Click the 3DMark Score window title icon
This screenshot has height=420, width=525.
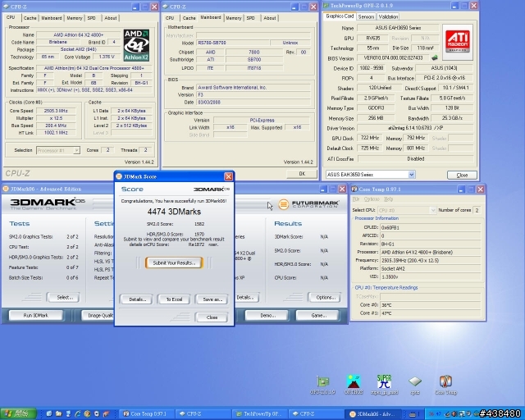pos(118,176)
